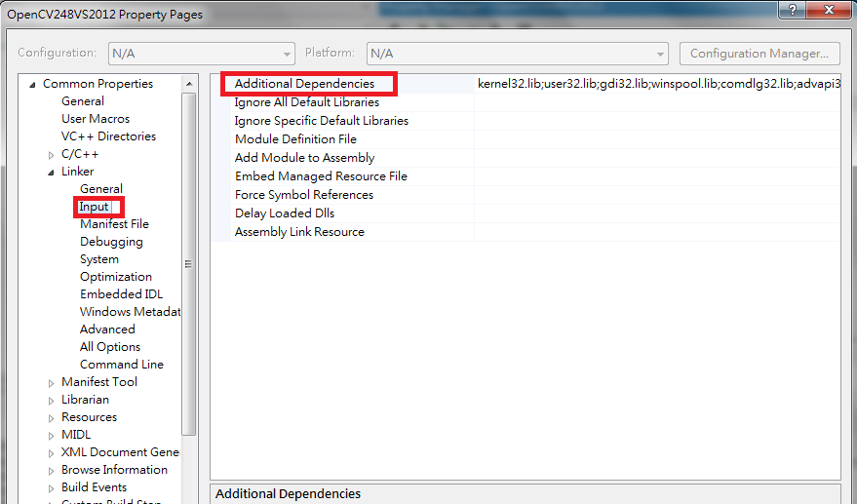The image size is (857, 504).
Task: Select Optimization under Linker
Action: pyautogui.click(x=116, y=276)
